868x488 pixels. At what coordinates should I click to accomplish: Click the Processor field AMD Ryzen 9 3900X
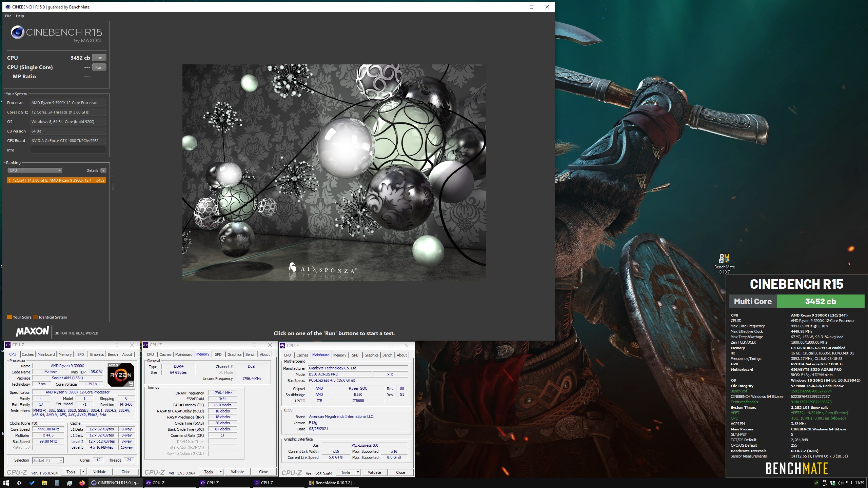click(68, 103)
